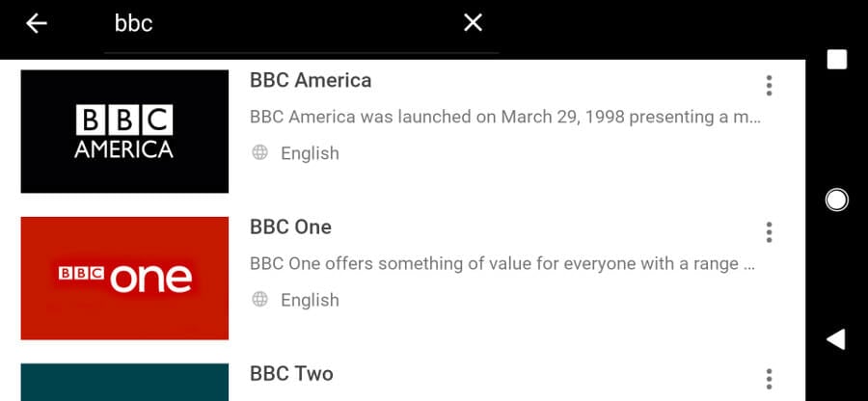Click BBC One language globe icon
Viewport: 868px width, 401px height.
259,300
